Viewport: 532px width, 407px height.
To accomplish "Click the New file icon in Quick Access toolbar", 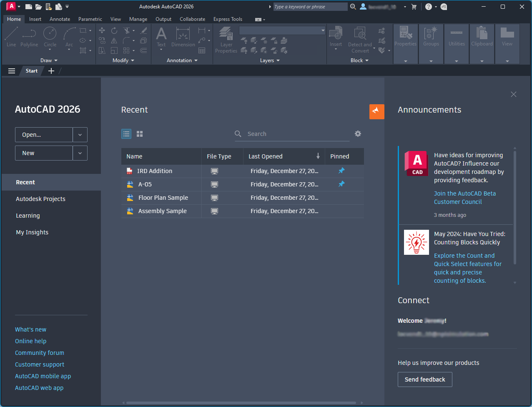I will (x=28, y=7).
